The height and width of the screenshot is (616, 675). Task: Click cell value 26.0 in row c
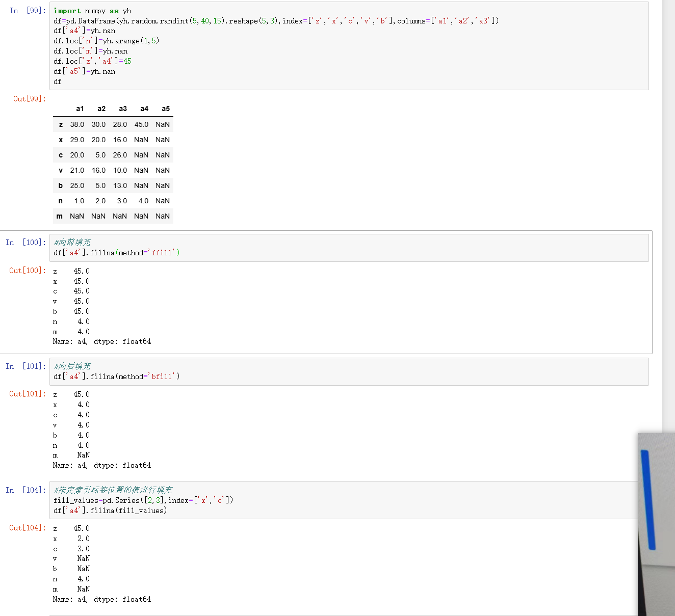point(120,155)
